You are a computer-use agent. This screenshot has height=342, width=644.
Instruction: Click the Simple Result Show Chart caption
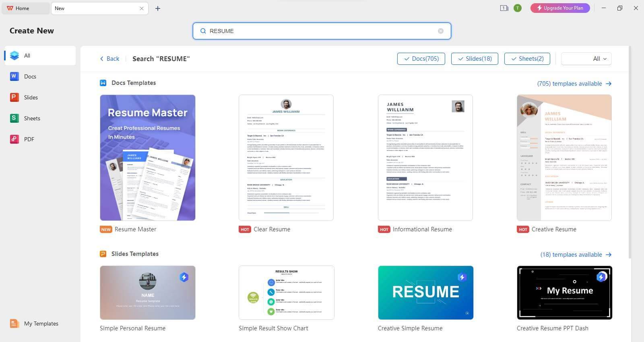(x=273, y=328)
